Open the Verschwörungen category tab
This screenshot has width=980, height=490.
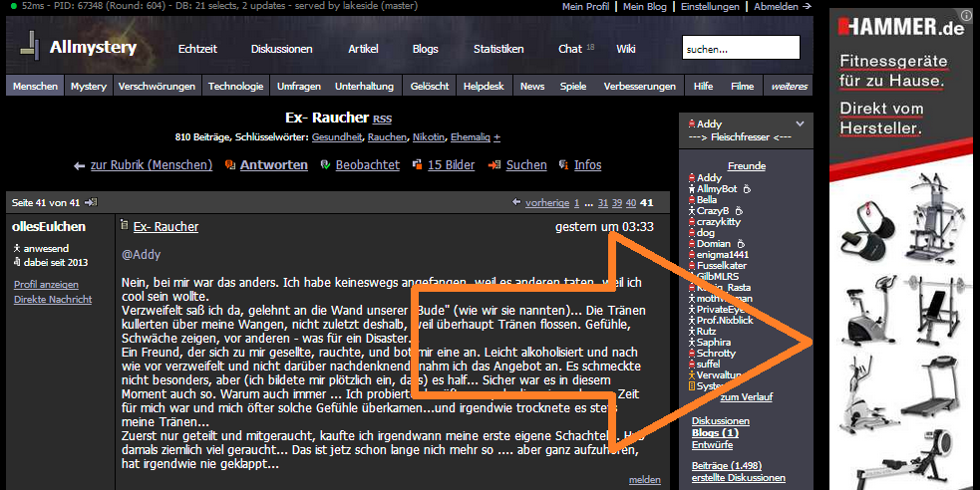tap(157, 87)
